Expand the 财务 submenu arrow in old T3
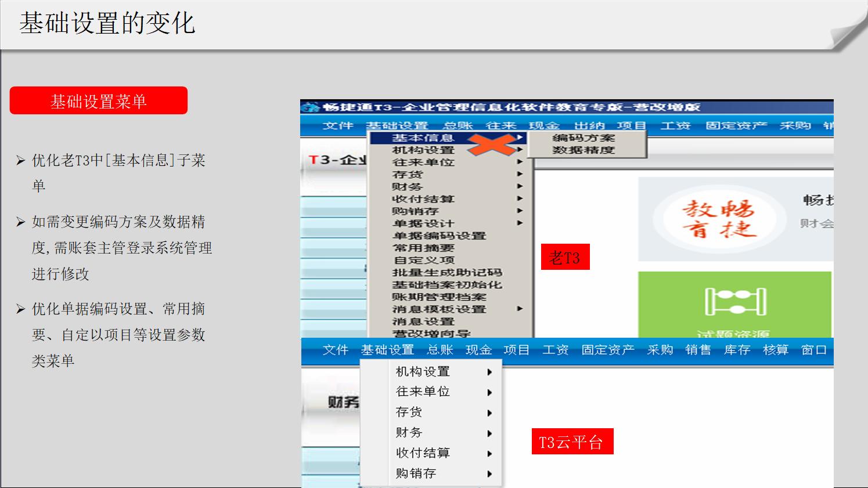This screenshot has height=488, width=868. coord(520,186)
